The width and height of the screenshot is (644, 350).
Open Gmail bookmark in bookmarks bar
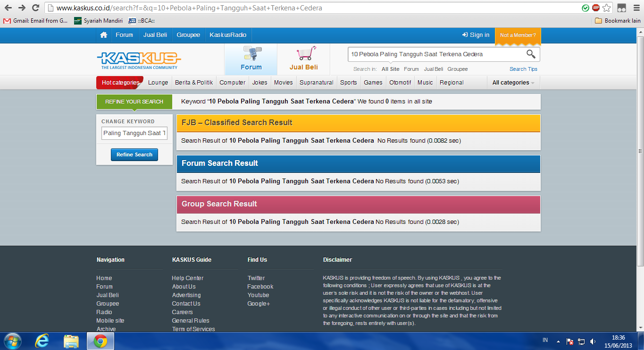[x=35, y=21]
